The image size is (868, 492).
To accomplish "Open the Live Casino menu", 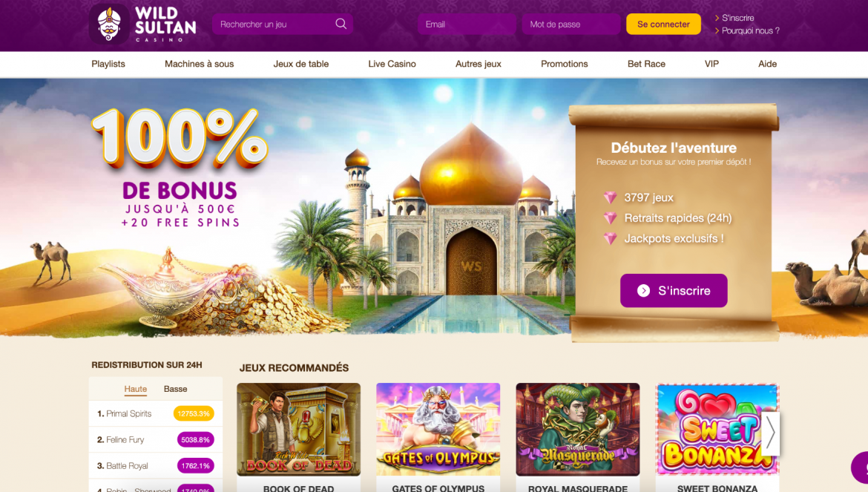I will 392,65.
